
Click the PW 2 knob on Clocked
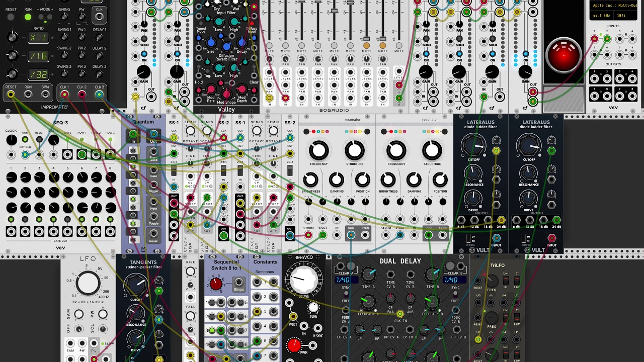(82, 57)
